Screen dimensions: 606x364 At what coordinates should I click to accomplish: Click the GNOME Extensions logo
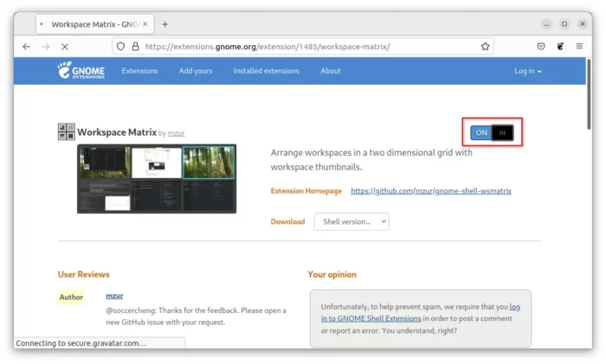click(81, 70)
